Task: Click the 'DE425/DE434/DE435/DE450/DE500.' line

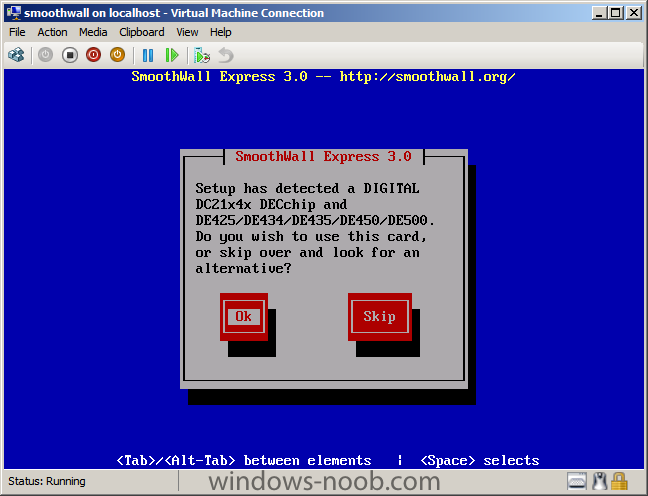Action: pyautogui.click(x=315, y=220)
